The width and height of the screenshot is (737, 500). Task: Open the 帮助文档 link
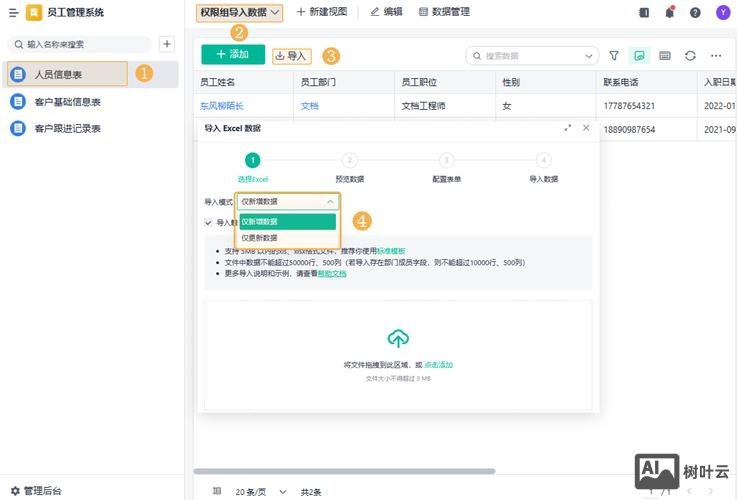point(332,273)
